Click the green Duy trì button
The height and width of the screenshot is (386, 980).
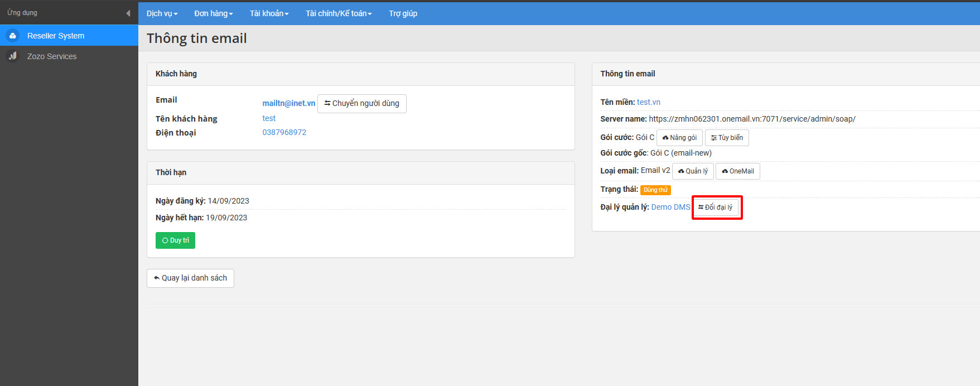click(175, 240)
